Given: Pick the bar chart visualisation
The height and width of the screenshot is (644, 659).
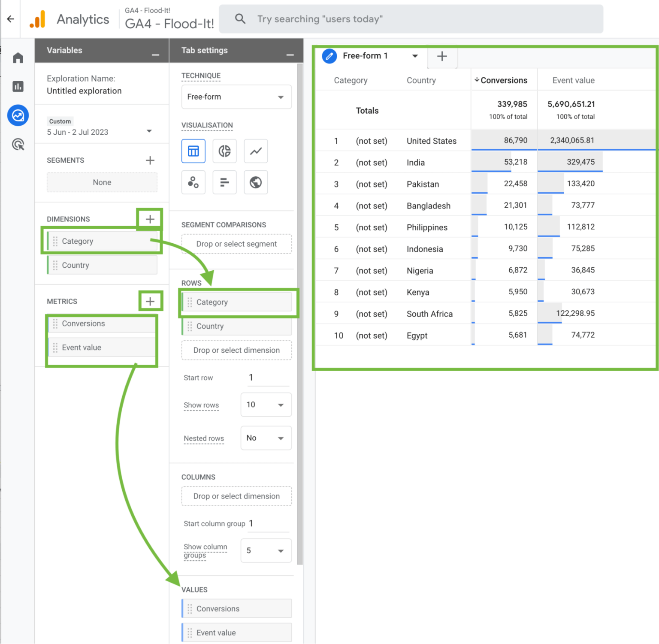Looking at the screenshot, I should click(224, 182).
